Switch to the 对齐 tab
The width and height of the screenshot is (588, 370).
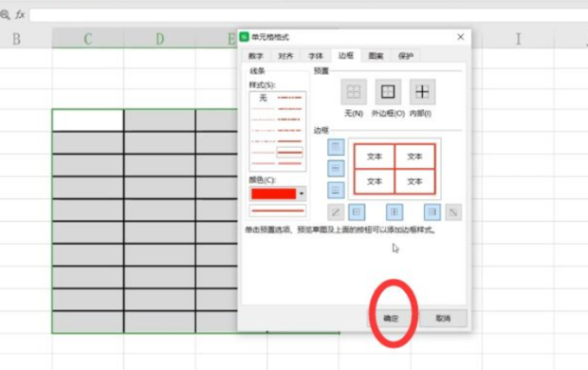(285, 56)
